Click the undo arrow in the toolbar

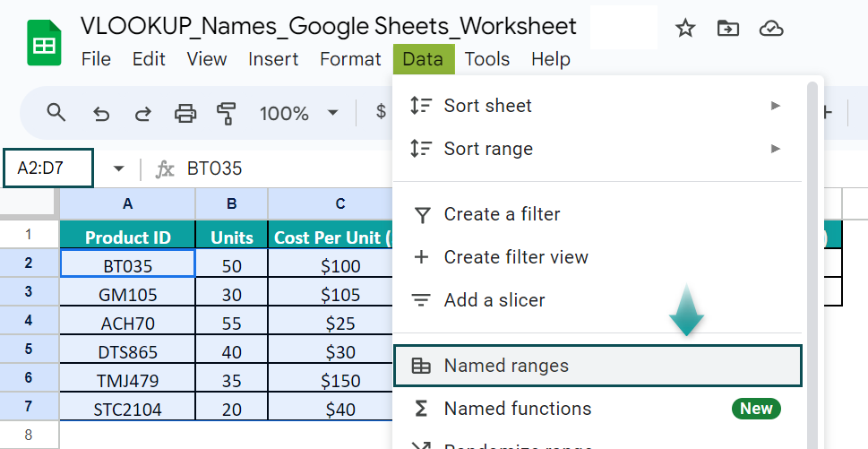[x=100, y=114]
